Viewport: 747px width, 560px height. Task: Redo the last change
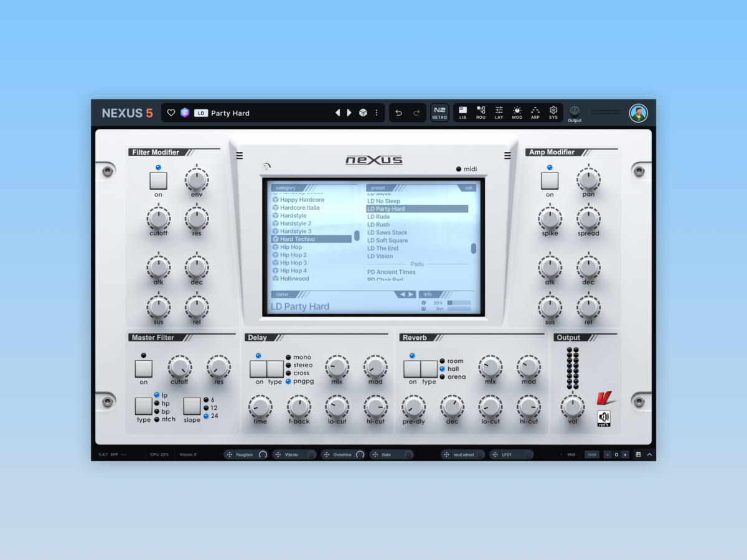pyautogui.click(x=416, y=113)
